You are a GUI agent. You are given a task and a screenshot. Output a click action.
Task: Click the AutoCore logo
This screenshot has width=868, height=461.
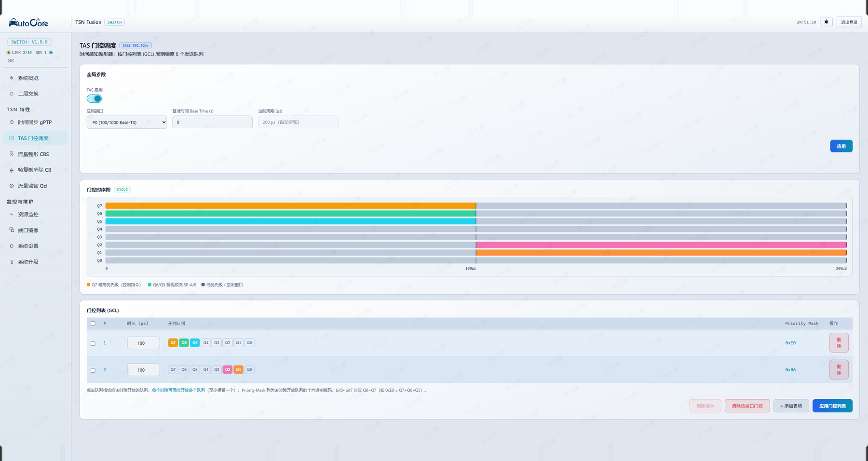28,23
